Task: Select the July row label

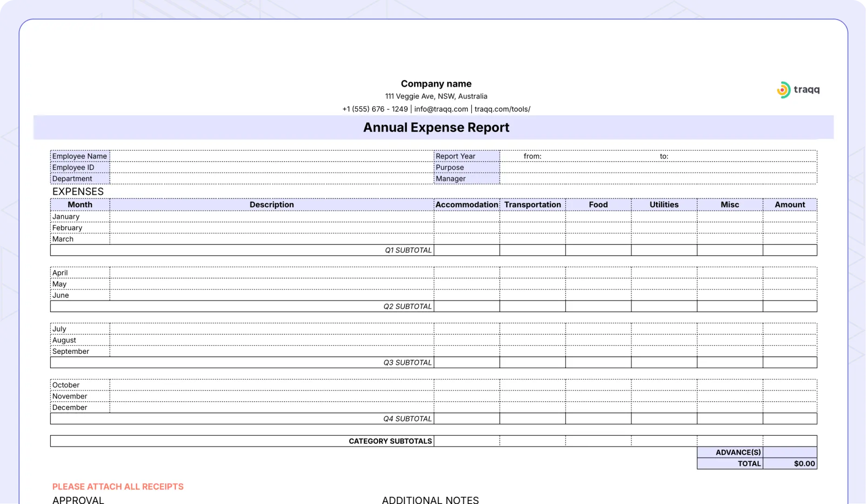Action: [x=59, y=329]
